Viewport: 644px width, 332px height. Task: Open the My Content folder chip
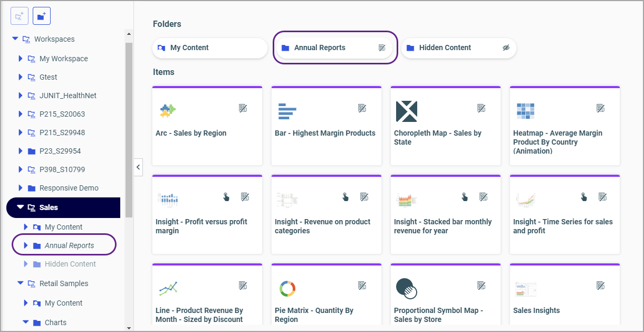[210, 48]
